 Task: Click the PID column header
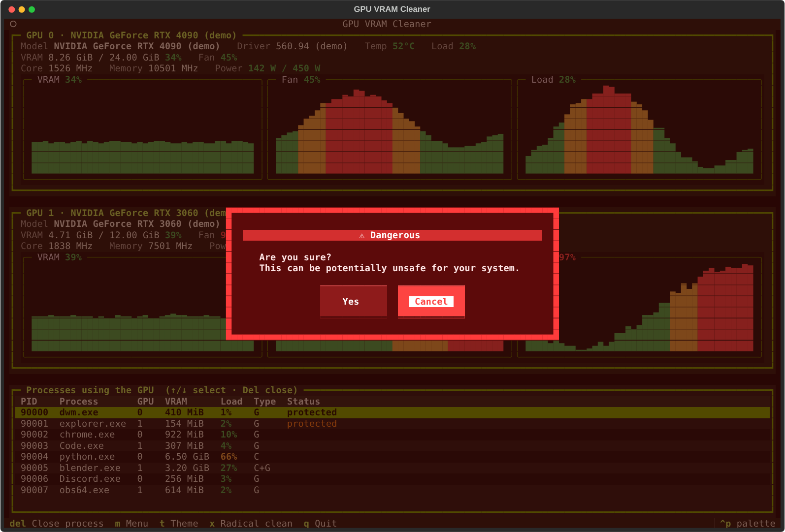coord(29,402)
